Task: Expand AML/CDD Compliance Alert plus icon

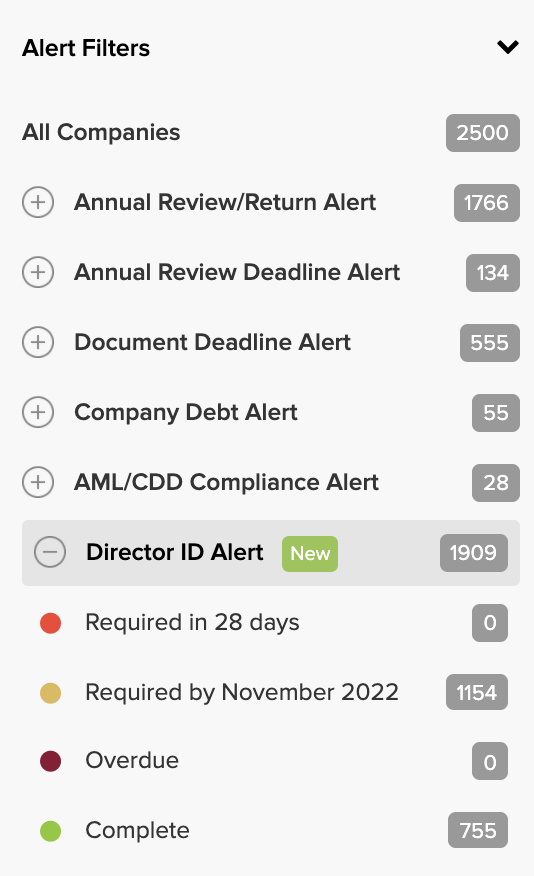Action: (x=38, y=482)
